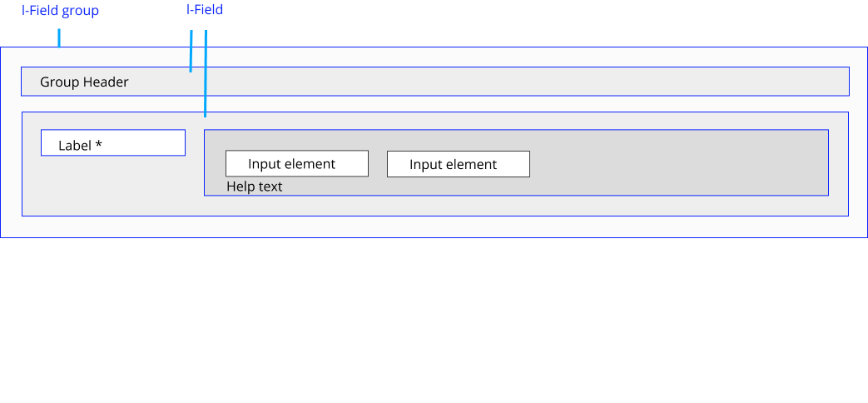The image size is (868, 403).
Task: Click the Help text caption
Action: coord(254,187)
